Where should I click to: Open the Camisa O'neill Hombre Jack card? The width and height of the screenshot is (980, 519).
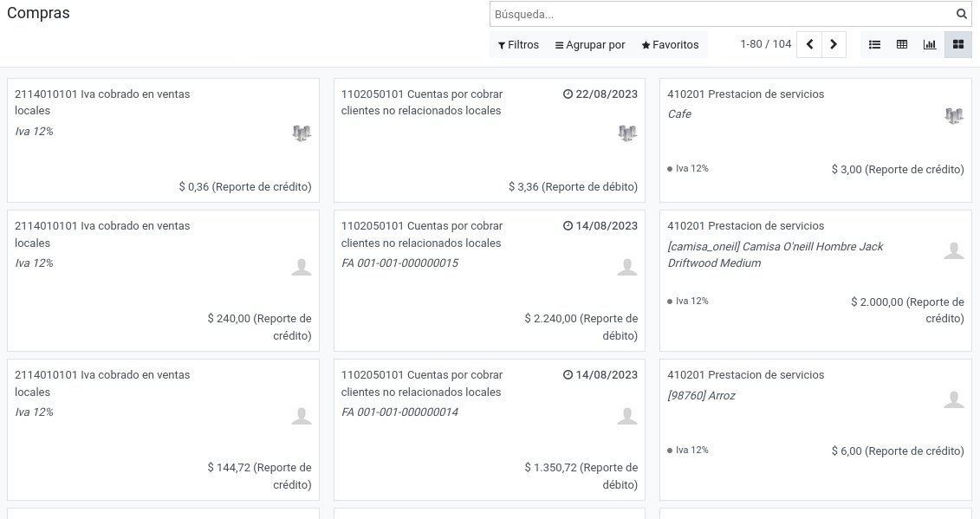coord(815,281)
